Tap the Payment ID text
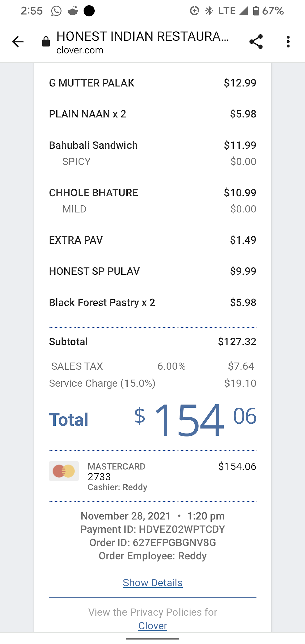 click(153, 529)
